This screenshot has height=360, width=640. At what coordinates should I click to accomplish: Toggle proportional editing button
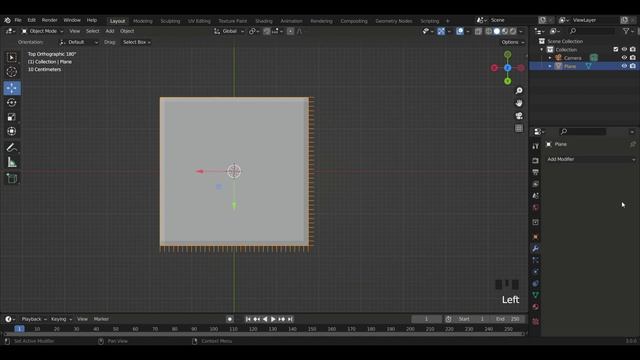click(x=290, y=31)
